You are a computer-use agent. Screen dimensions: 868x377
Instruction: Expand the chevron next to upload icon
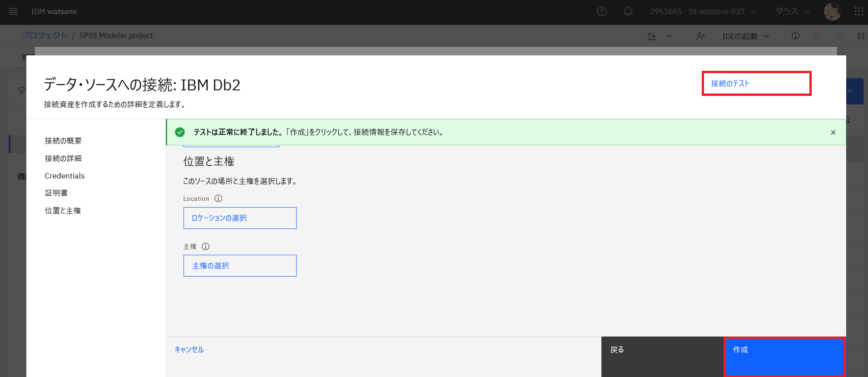[669, 36]
